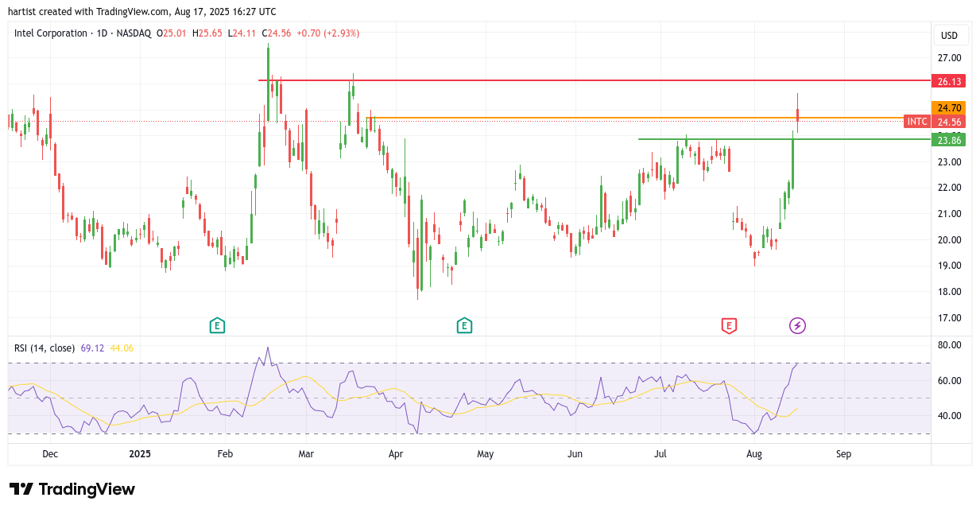Screen dimensions: 980x513
Task: Click the 24.56 current price label
Action: click(x=949, y=122)
